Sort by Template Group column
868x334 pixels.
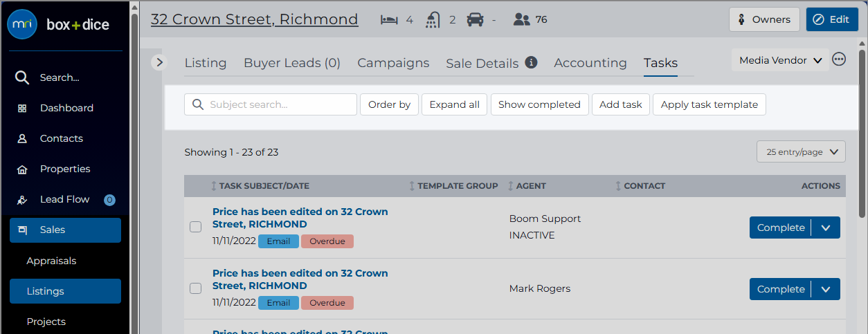[x=453, y=186]
